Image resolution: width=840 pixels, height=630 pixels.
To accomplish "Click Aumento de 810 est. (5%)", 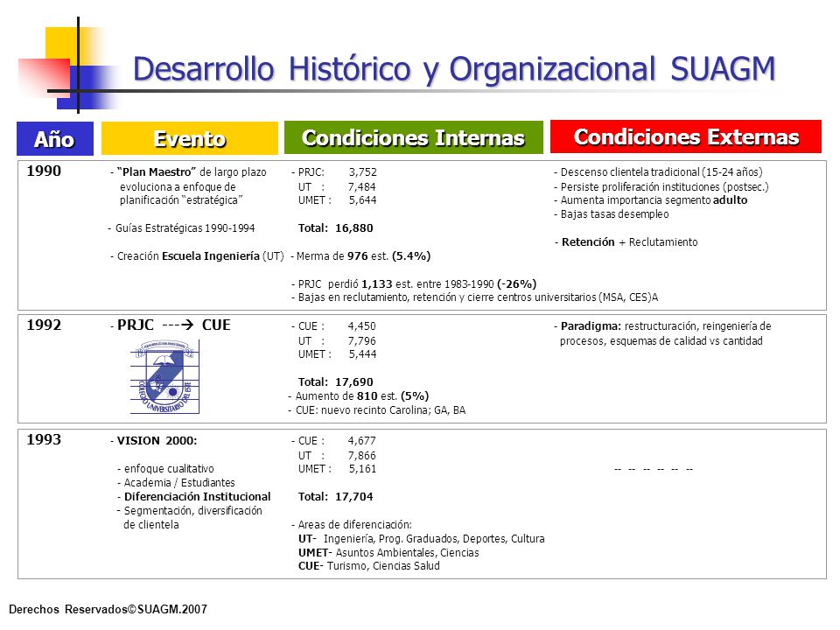I will click(359, 395).
